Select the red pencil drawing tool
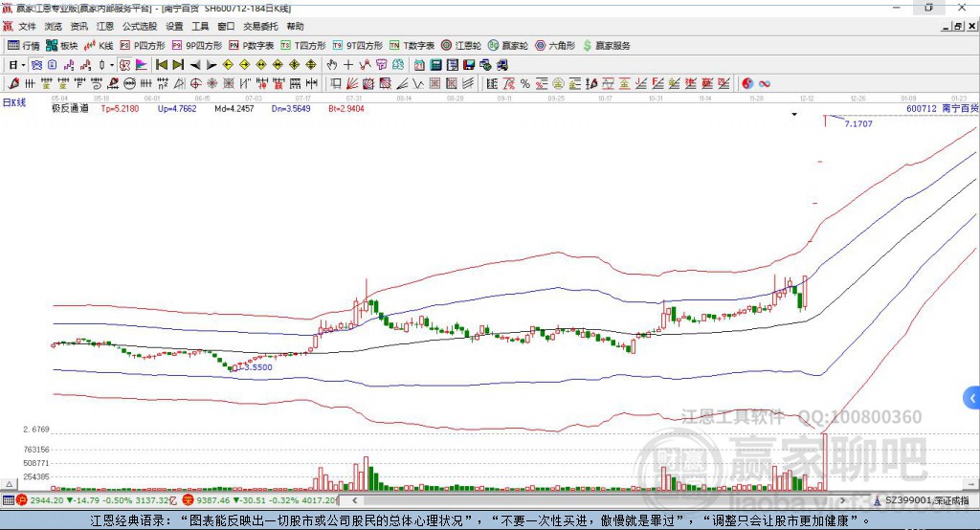 pyautogui.click(x=13, y=84)
